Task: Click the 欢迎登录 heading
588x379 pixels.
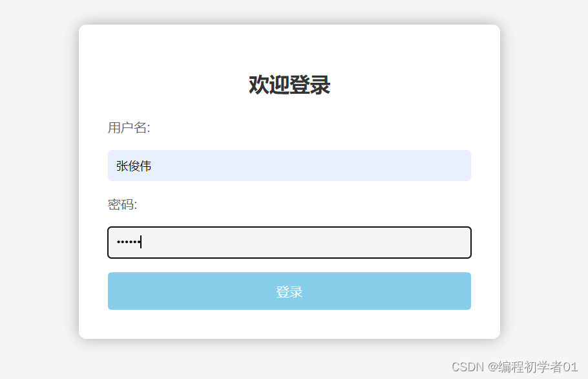Action: [x=289, y=85]
